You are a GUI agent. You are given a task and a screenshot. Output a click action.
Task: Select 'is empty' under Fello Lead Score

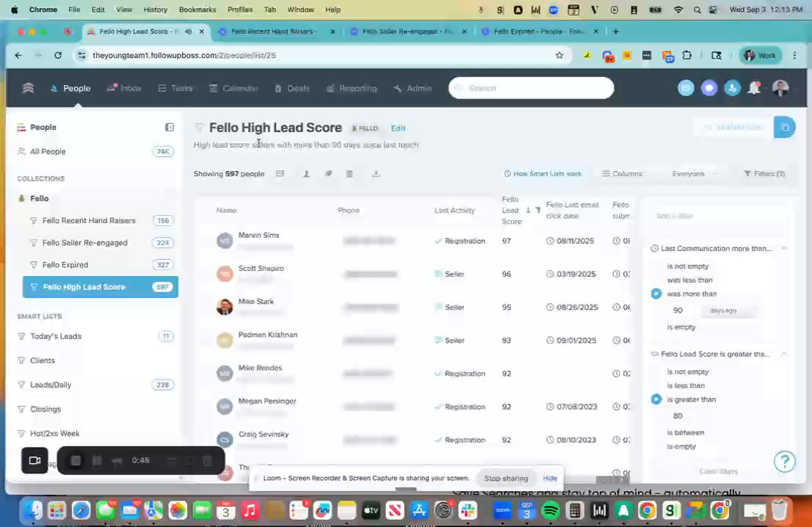681,447
